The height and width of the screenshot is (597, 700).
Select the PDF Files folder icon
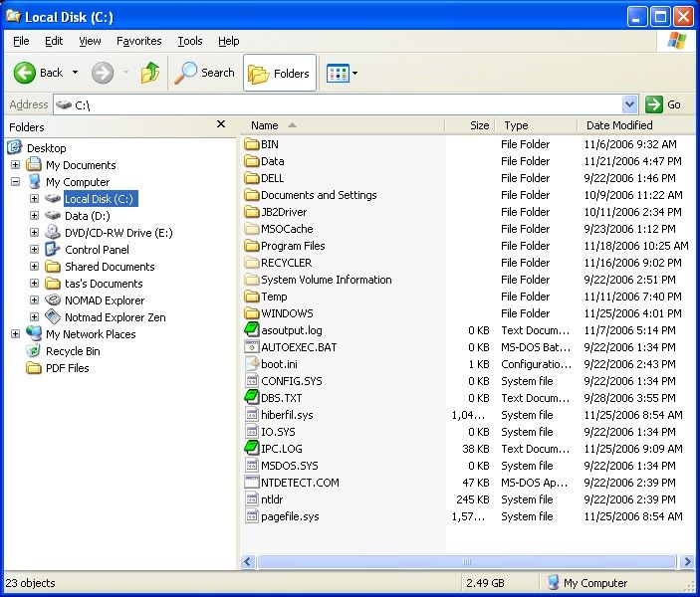coord(34,368)
